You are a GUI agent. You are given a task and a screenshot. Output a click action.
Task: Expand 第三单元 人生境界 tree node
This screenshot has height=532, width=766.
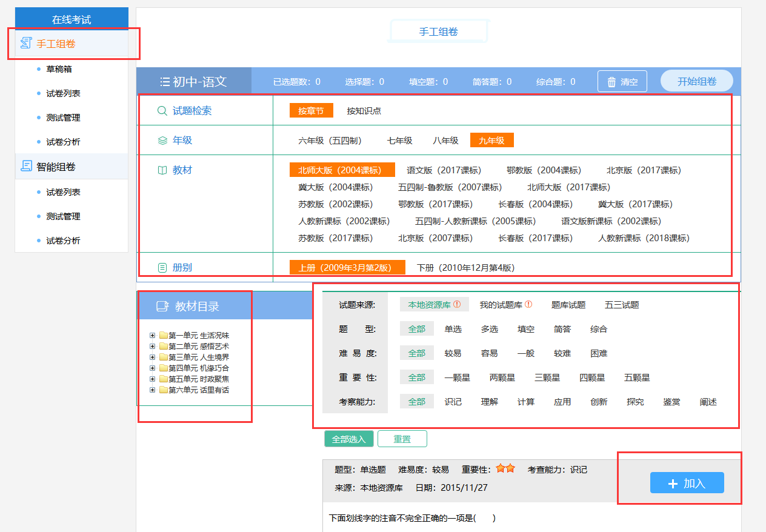(152, 357)
